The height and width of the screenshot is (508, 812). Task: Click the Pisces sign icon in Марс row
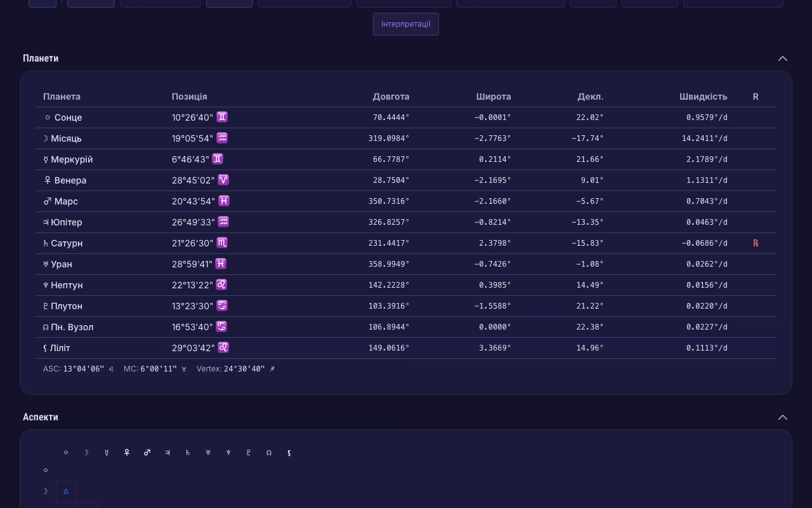224,201
